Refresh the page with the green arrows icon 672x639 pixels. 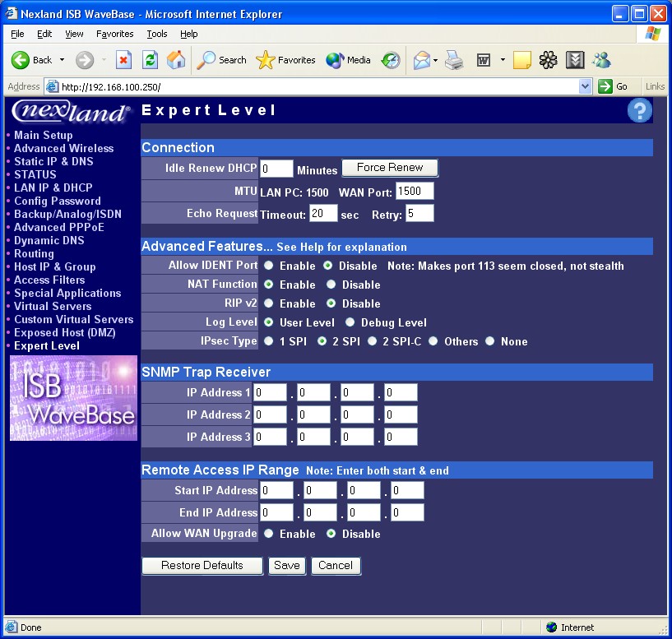150,60
